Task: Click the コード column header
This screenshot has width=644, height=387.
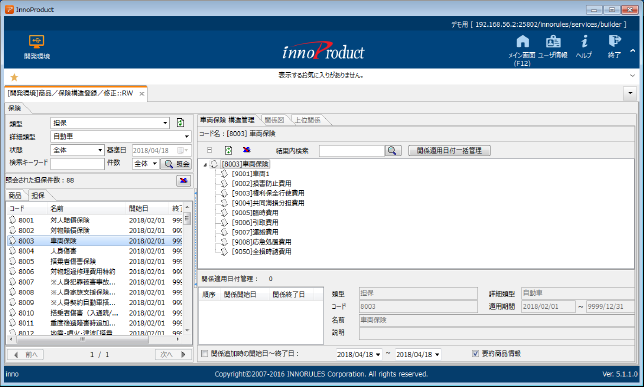Action: tap(27, 209)
